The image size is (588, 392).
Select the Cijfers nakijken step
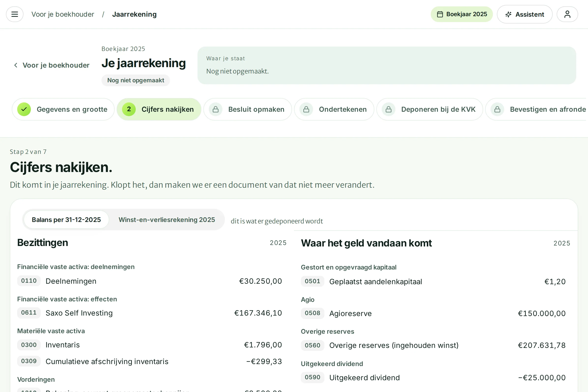[x=159, y=109]
